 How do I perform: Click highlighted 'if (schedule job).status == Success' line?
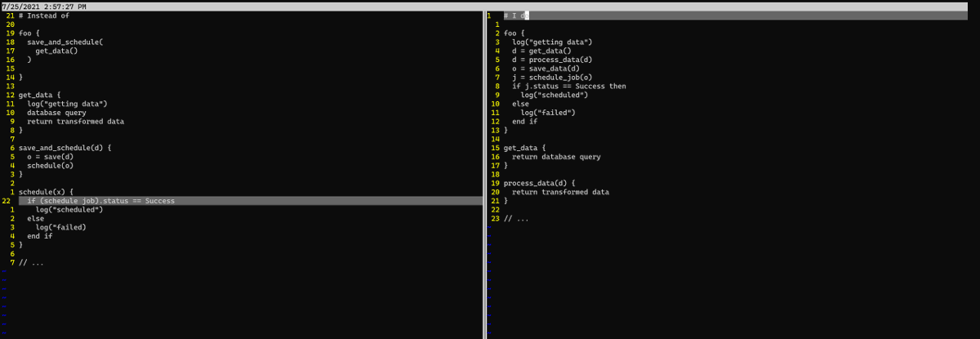tap(250, 200)
